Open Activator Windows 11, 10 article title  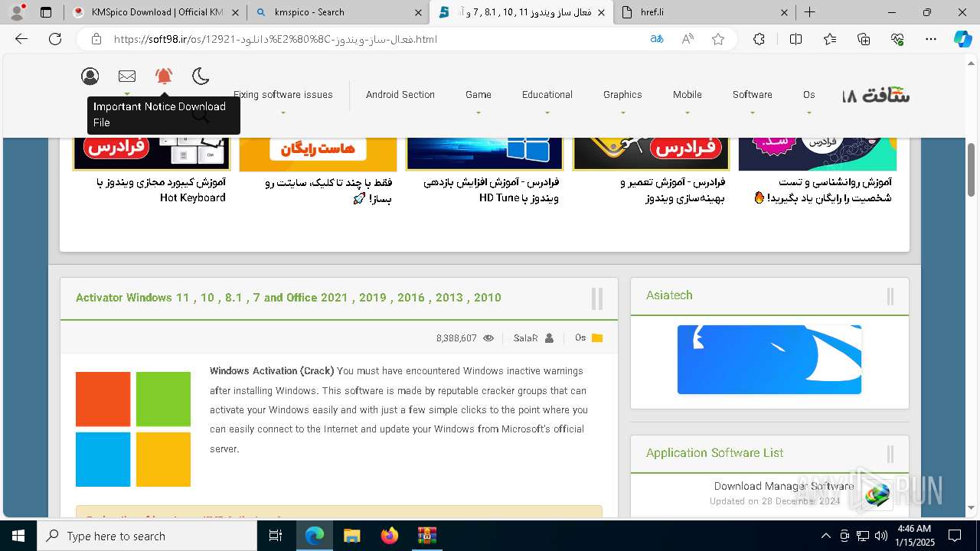[x=289, y=298]
